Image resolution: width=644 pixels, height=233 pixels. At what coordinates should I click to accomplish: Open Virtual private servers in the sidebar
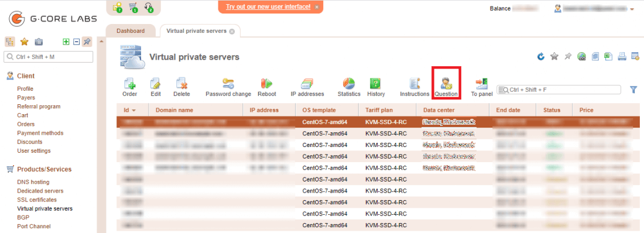[x=44, y=209]
